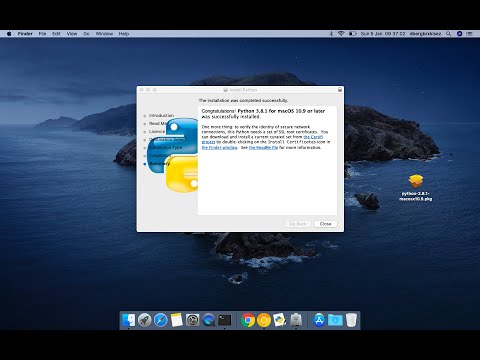
Task: Open the Trash in the Dock
Action: click(x=351, y=320)
